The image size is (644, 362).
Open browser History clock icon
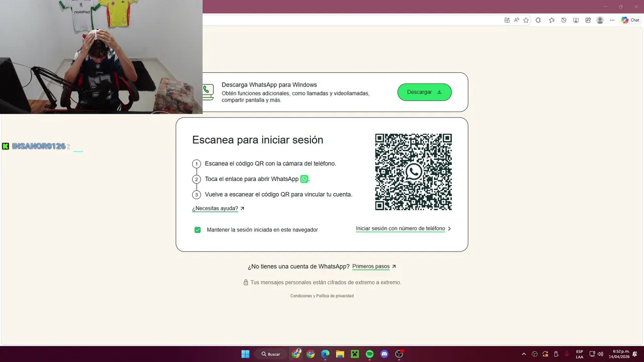[564, 20]
